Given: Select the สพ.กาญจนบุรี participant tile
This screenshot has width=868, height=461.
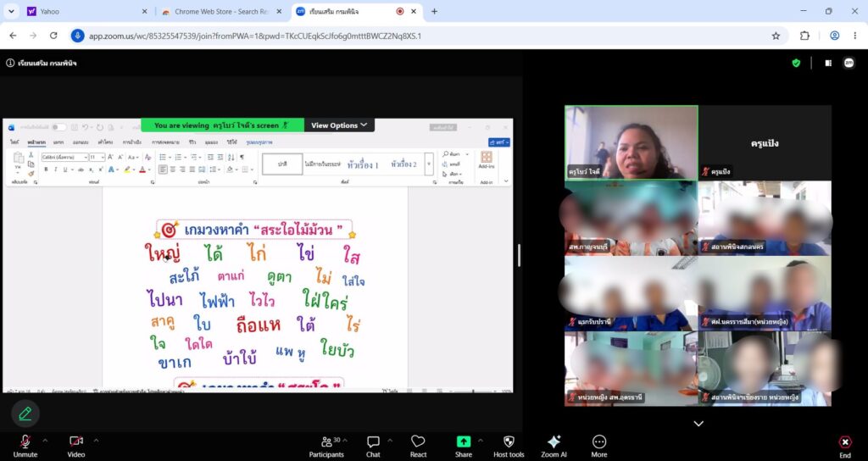Looking at the screenshot, I should (x=631, y=218).
